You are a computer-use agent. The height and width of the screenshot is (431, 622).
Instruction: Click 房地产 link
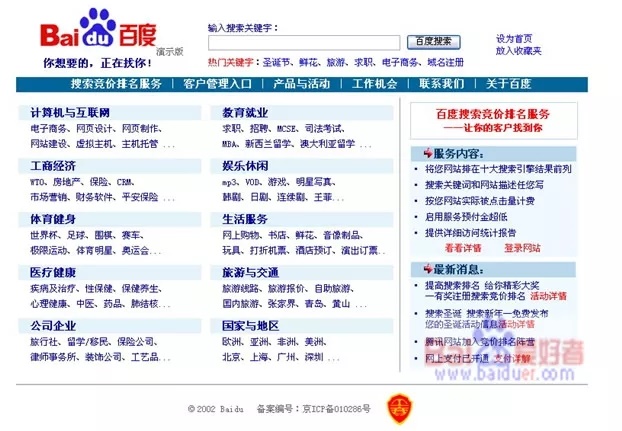click(x=67, y=182)
